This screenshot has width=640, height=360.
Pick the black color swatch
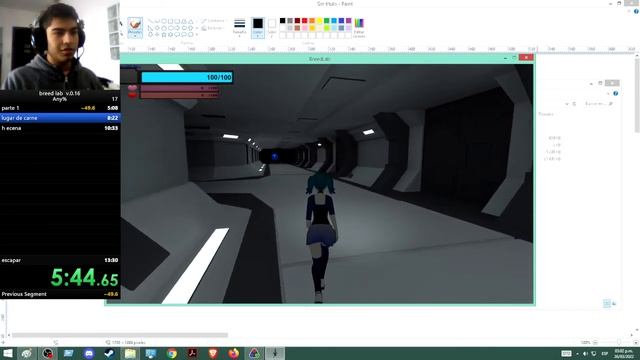282,21
